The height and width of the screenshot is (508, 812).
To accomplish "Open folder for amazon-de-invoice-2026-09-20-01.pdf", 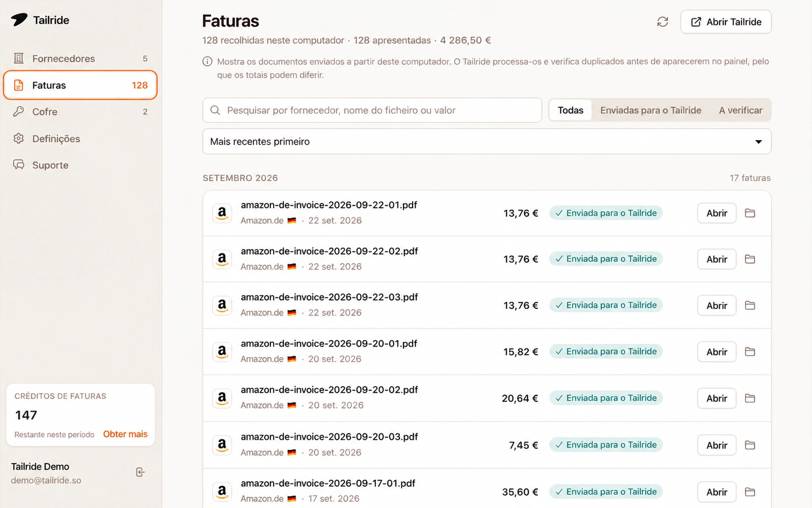I will 750,352.
